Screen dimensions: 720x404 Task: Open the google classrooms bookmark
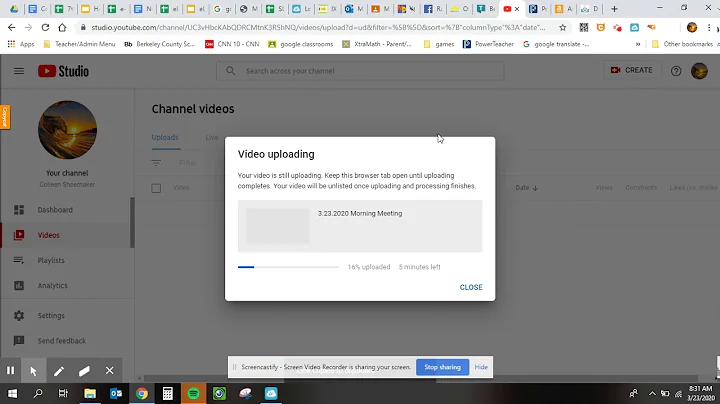click(301, 44)
